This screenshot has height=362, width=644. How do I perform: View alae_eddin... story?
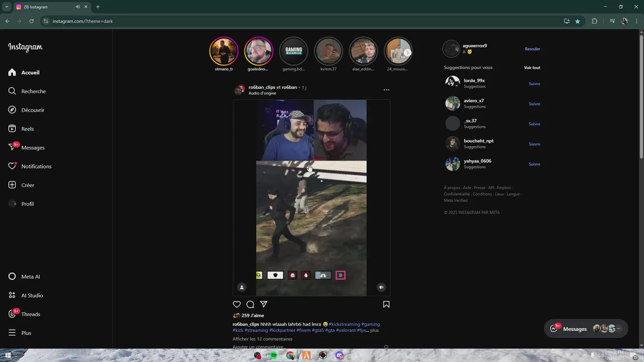[x=363, y=51]
